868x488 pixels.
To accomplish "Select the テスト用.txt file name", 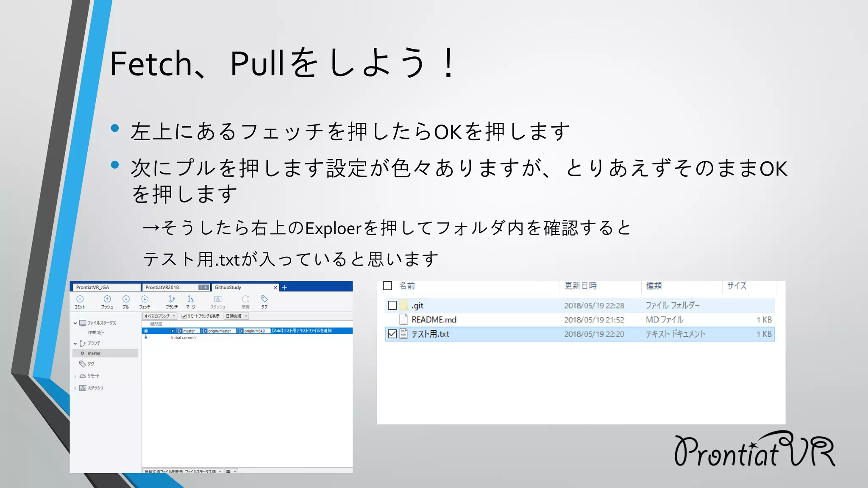I will click(x=430, y=334).
